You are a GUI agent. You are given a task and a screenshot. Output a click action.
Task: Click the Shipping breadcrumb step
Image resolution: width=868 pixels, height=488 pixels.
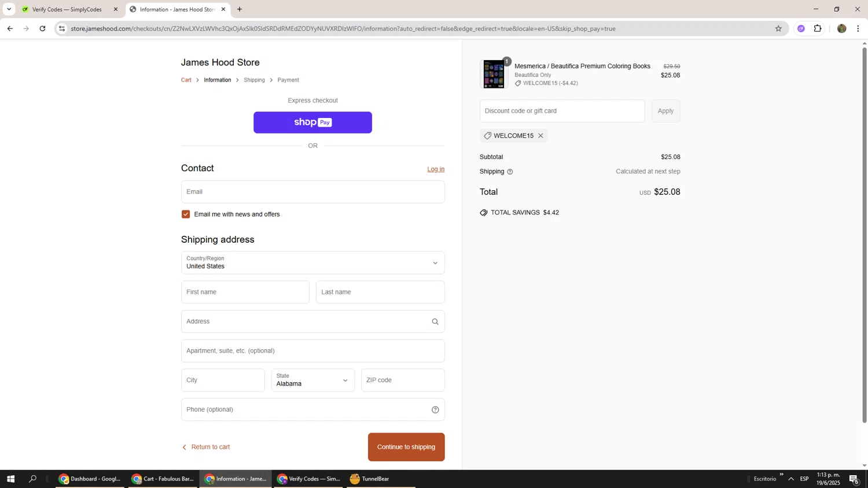(254, 80)
